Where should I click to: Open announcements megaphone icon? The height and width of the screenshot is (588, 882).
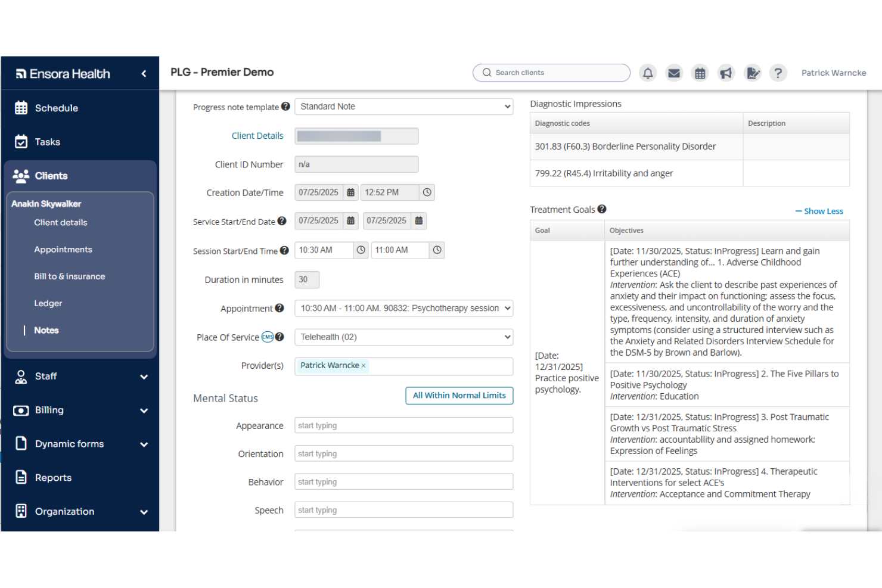pos(726,73)
